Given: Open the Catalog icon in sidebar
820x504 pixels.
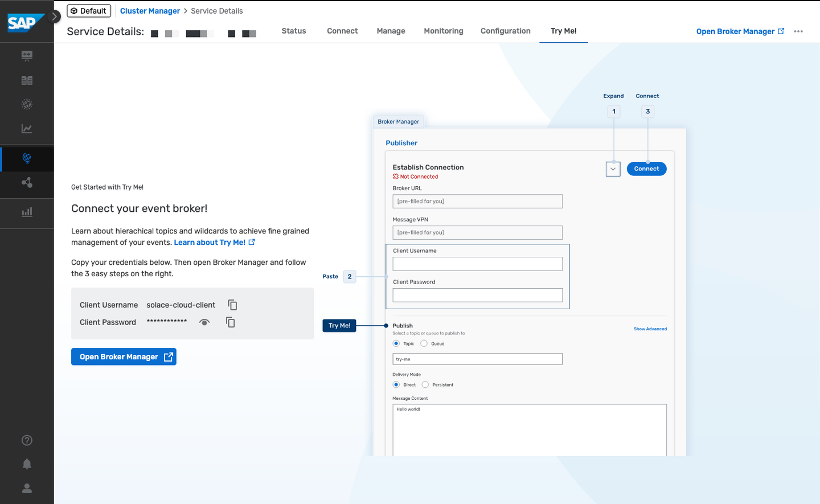Looking at the screenshot, I should tap(27, 80).
